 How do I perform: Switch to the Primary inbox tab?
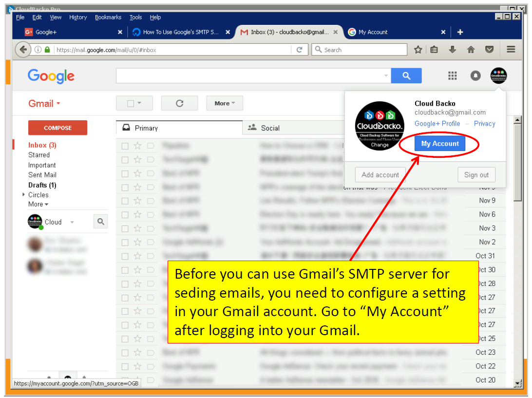coord(179,128)
